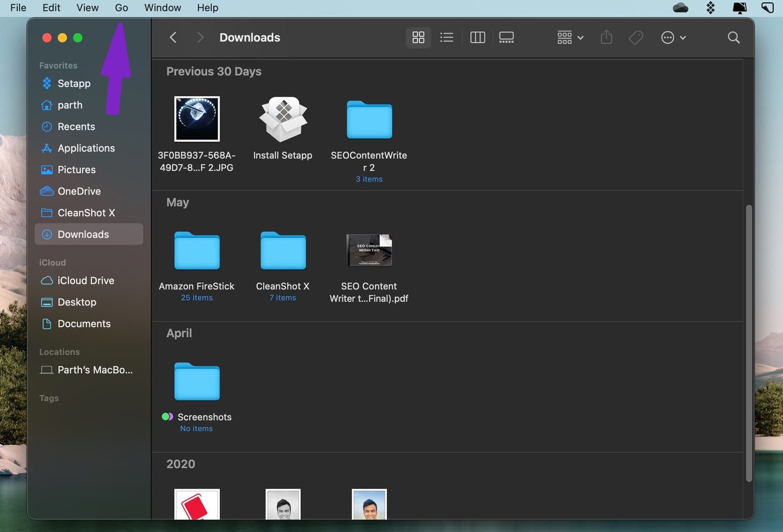Select gallery view icon
Image resolution: width=783 pixels, height=532 pixels.
506,38
